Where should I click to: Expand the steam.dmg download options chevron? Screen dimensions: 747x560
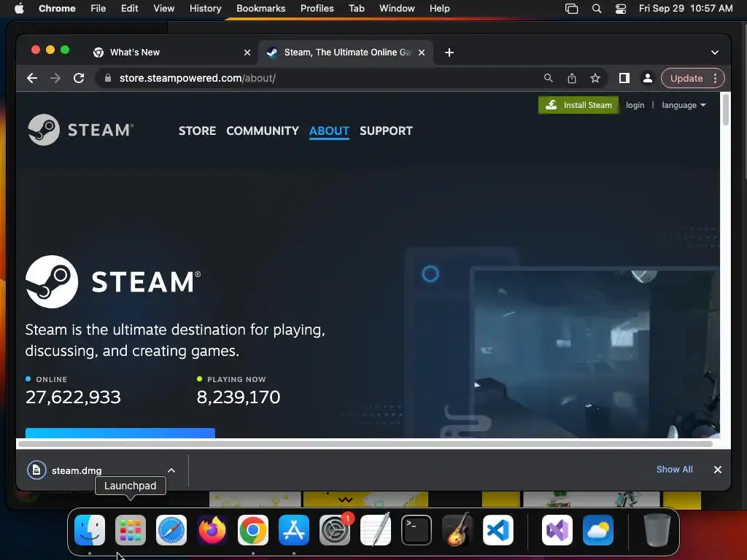[171, 470]
